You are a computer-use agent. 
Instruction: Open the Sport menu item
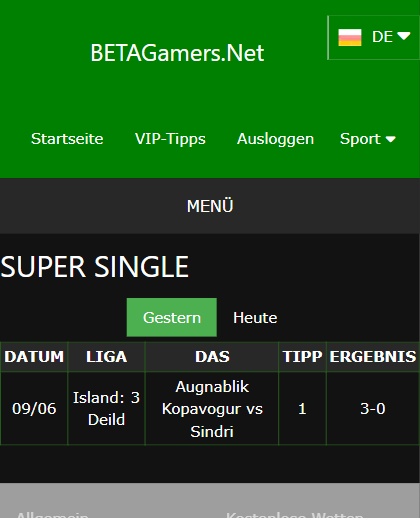tap(360, 139)
